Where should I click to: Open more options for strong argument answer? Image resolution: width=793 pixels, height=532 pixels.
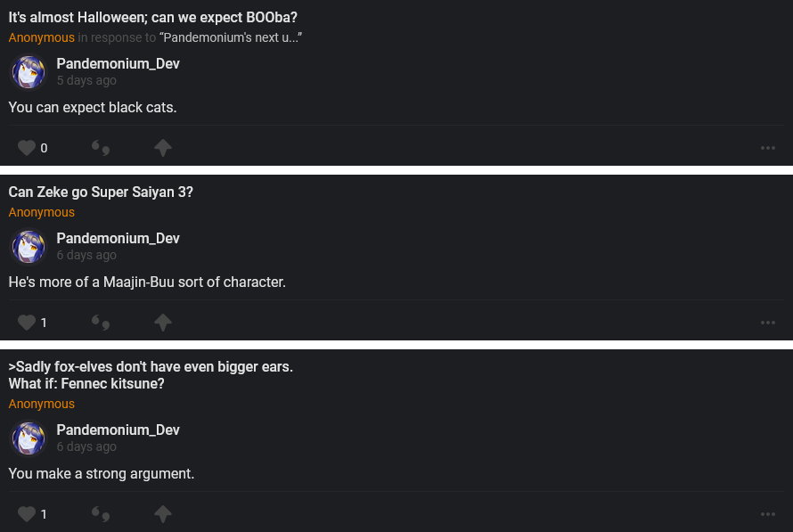[x=768, y=514]
